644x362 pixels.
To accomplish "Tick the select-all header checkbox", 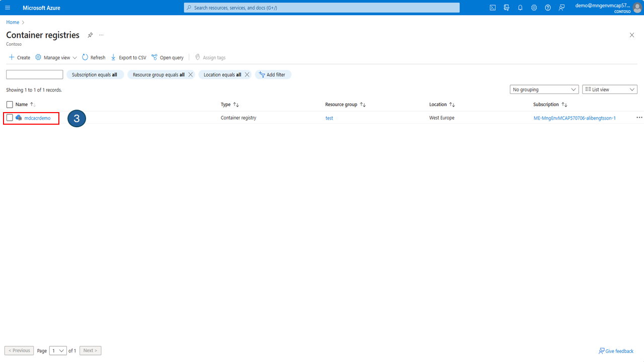I will point(10,105).
